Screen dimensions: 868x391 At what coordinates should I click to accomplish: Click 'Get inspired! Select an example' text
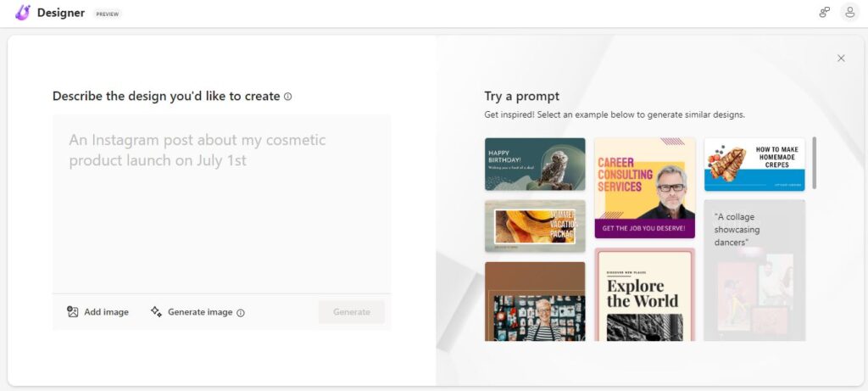click(x=615, y=115)
